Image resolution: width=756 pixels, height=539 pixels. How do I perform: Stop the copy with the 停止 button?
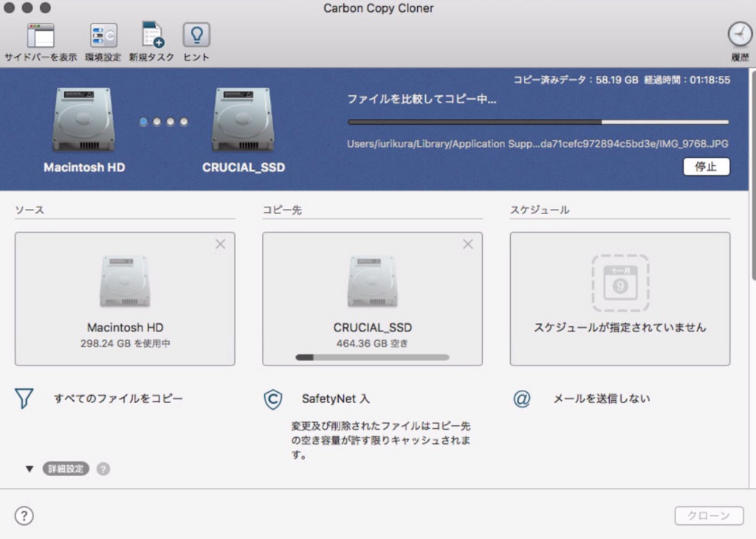pyautogui.click(x=706, y=167)
